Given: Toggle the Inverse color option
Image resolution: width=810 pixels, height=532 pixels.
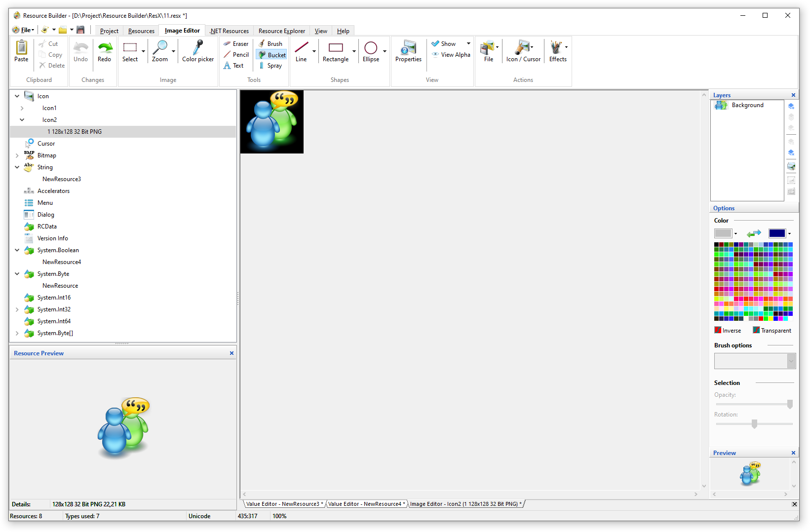Looking at the screenshot, I should coord(728,331).
